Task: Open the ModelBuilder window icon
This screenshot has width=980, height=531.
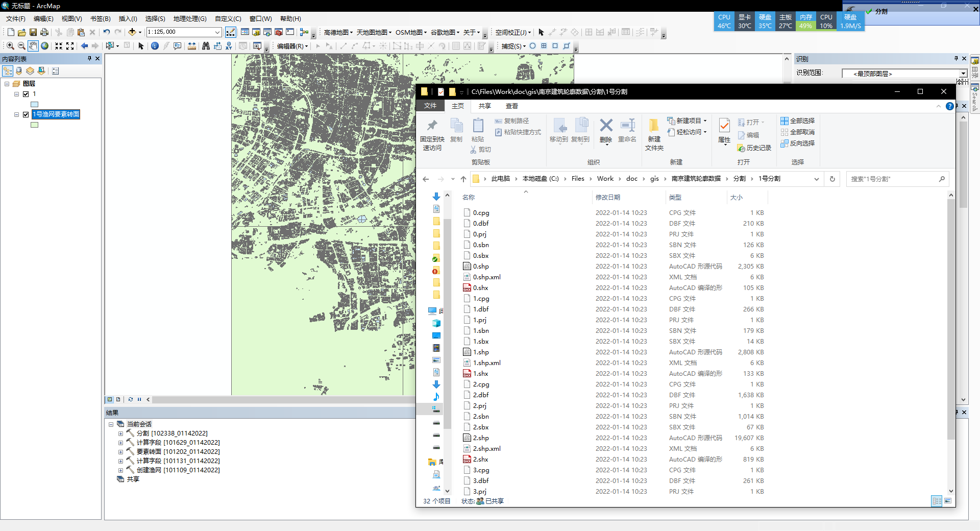Action: click(x=304, y=32)
